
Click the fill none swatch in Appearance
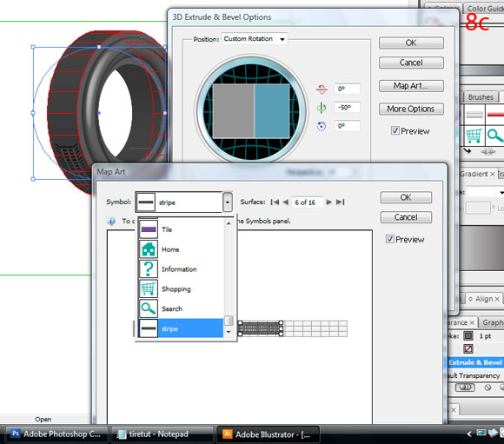click(468, 348)
